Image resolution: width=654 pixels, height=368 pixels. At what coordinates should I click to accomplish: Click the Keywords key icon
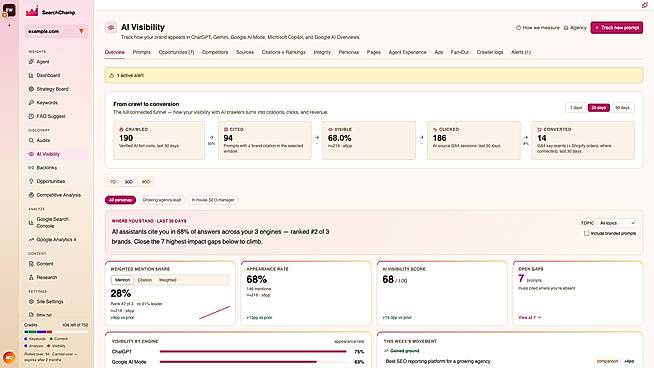[31, 102]
